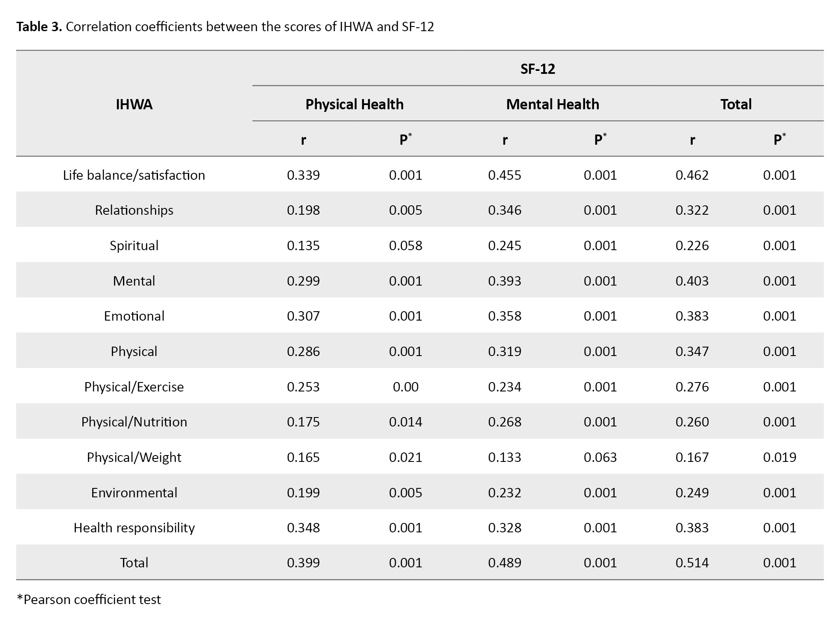Click the 0.514 total correlation value
Image resolution: width=840 pixels, height=619 pixels.
(x=692, y=563)
